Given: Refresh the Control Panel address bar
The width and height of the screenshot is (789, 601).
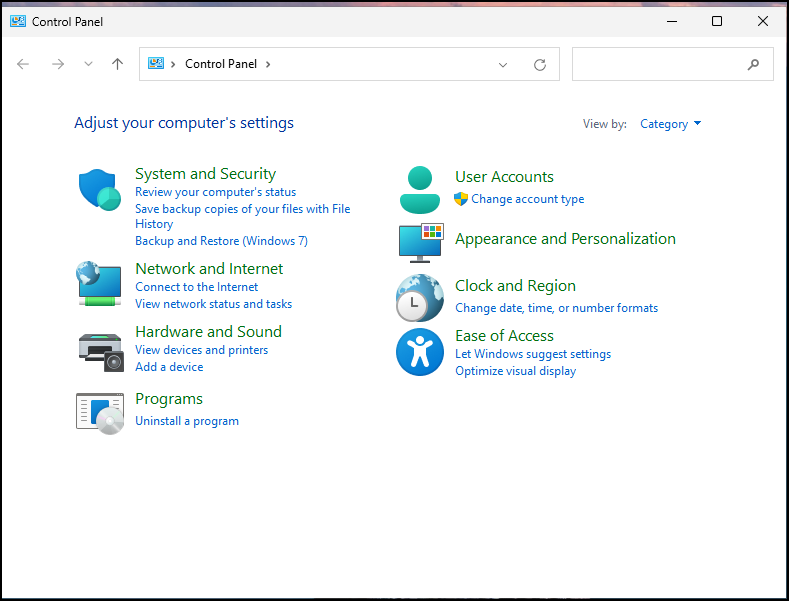Looking at the screenshot, I should 540,64.
